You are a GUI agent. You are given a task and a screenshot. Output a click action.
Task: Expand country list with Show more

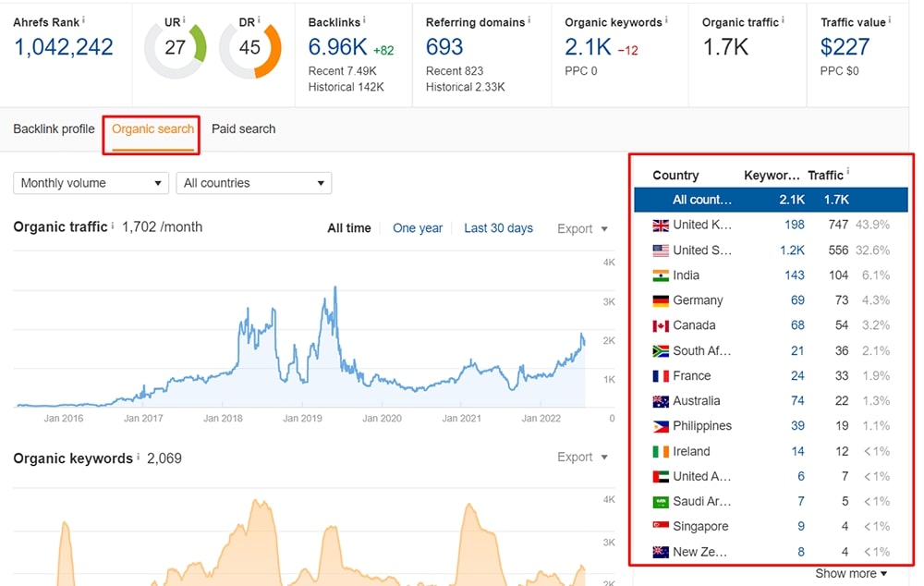851,573
